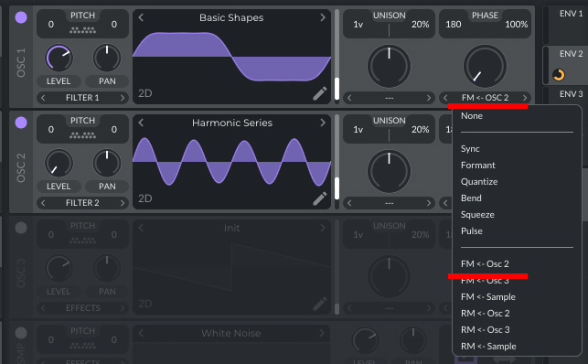Go to next wavetable after Basic Shapes
588x364 pixels.
(323, 17)
